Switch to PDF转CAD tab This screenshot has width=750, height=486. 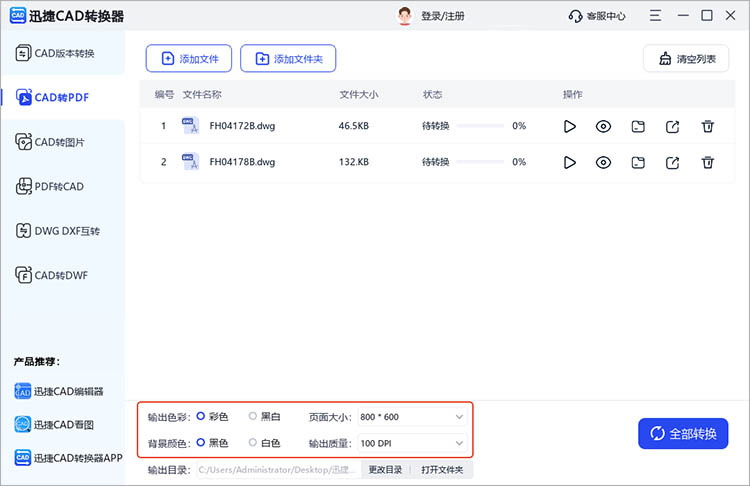[63, 186]
